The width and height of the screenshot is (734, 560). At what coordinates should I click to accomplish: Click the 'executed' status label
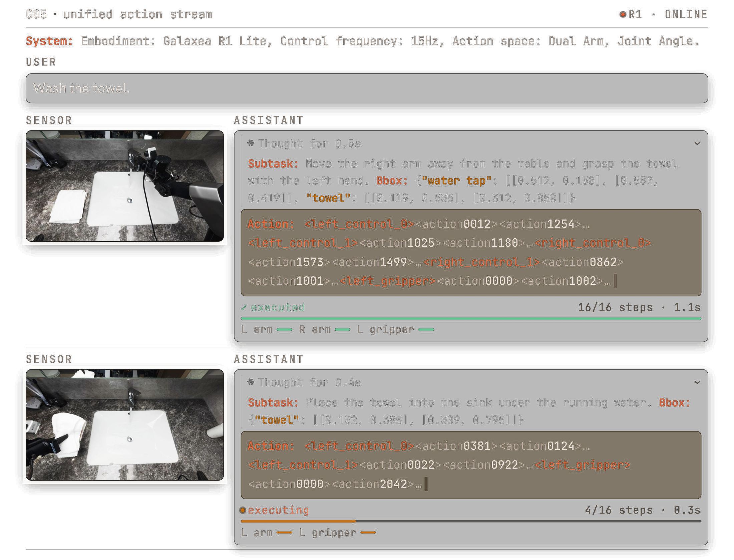point(278,307)
